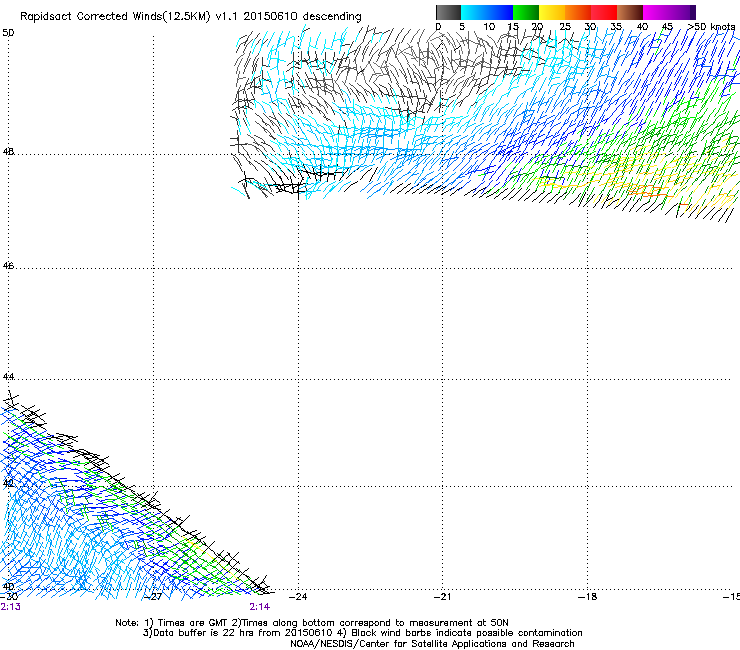Click the green 15–20 knots color bar segment

click(x=526, y=12)
